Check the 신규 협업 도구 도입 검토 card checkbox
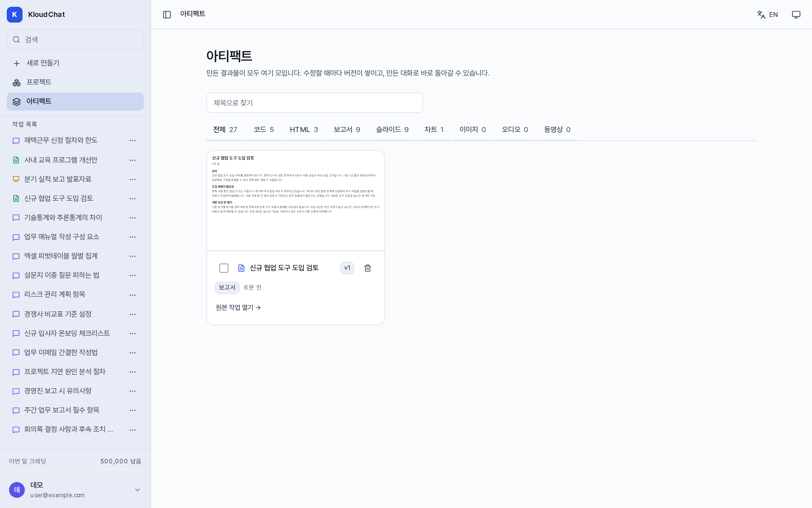812x508 pixels. click(x=224, y=268)
